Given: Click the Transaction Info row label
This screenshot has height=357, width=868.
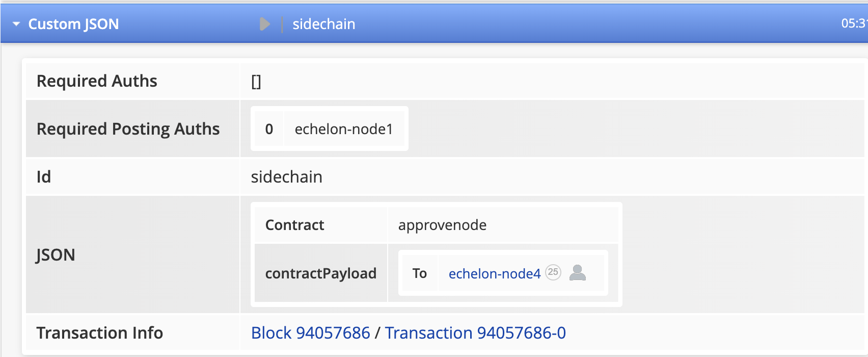Looking at the screenshot, I should (x=99, y=333).
